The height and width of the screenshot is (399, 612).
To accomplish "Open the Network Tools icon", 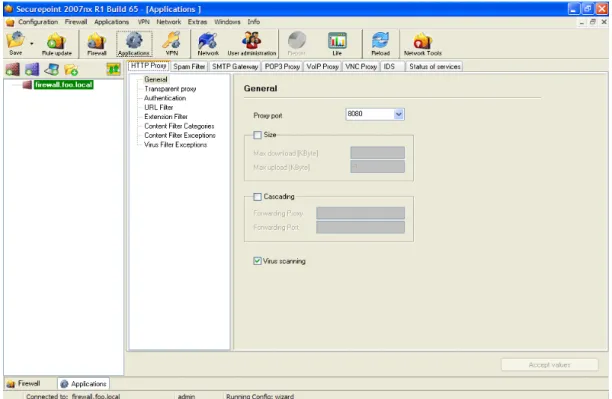I will (x=423, y=44).
